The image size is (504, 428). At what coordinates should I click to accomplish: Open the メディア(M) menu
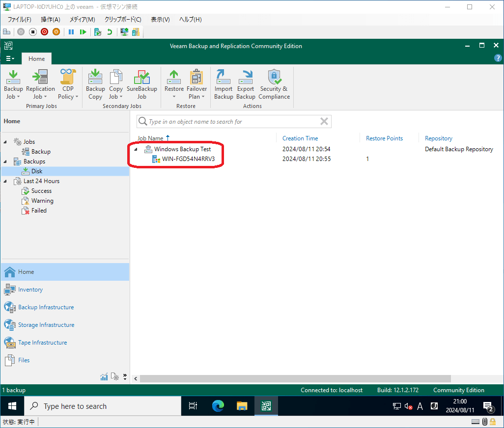[83, 19]
